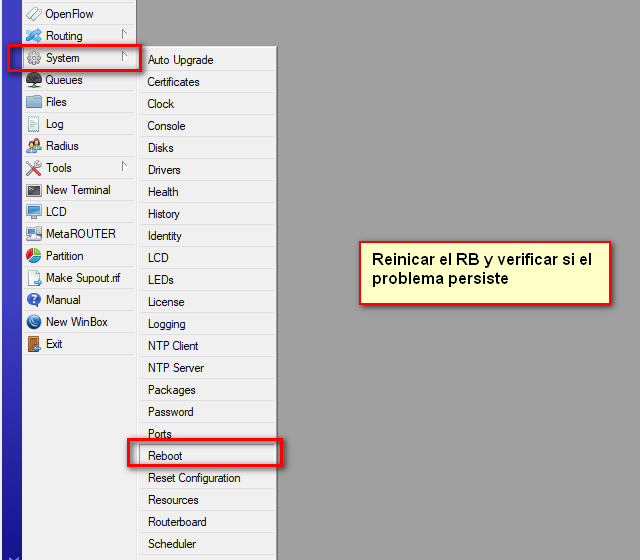Click the Make Supout.rif icon
Viewport: 640px width, 560px height.
[x=34, y=278]
